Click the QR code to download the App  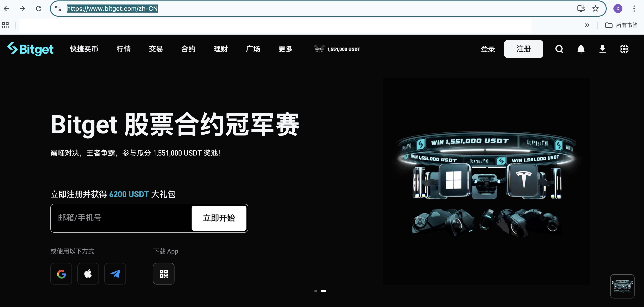point(164,274)
